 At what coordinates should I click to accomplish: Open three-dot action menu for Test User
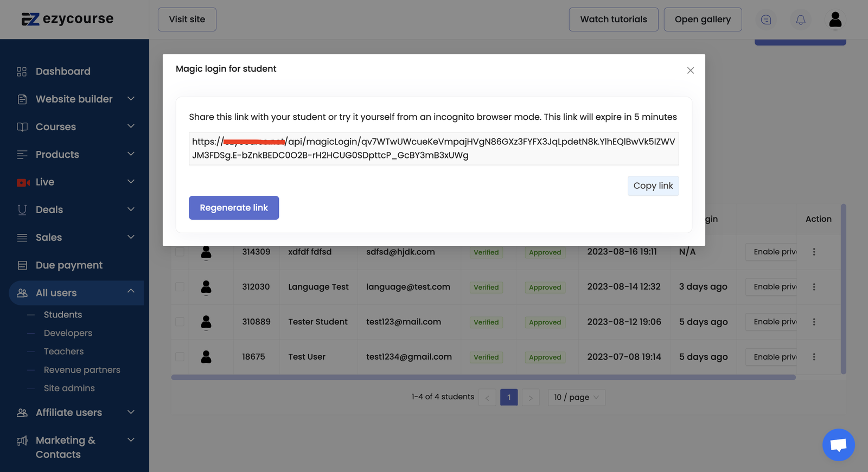[814, 357]
